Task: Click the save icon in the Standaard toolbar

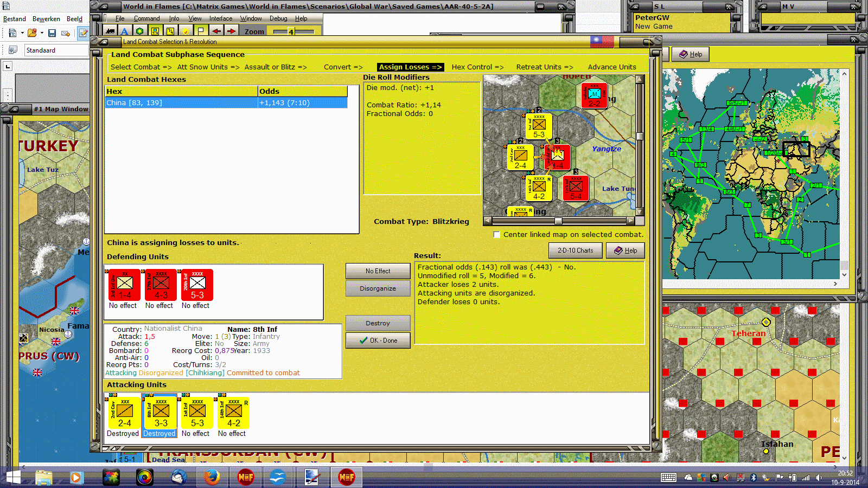Action: pyautogui.click(x=52, y=33)
